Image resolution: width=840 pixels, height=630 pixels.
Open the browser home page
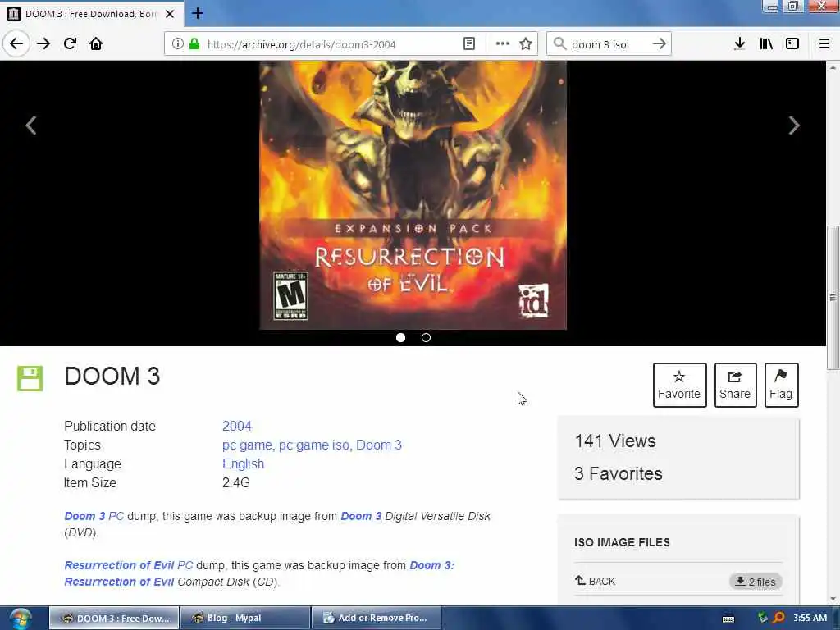[96, 44]
